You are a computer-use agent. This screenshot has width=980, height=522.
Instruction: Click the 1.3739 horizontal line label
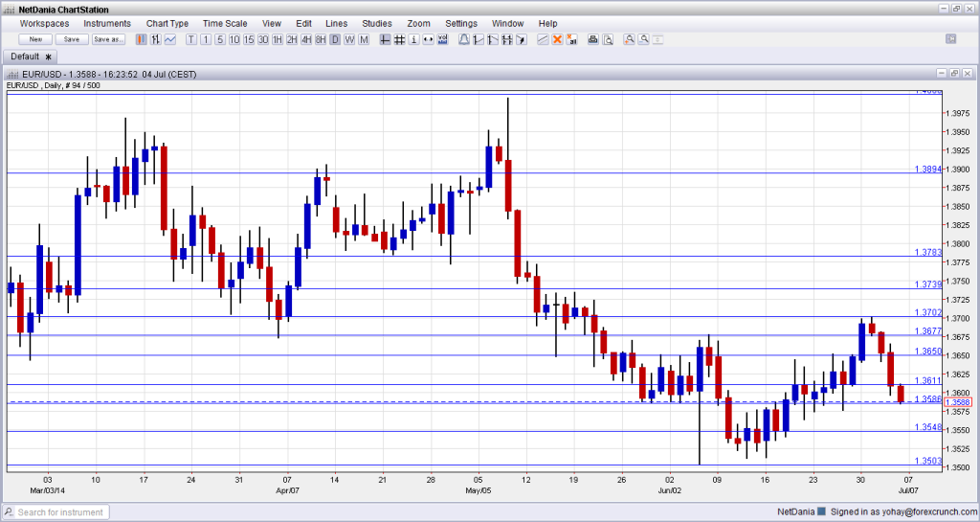[x=928, y=284]
